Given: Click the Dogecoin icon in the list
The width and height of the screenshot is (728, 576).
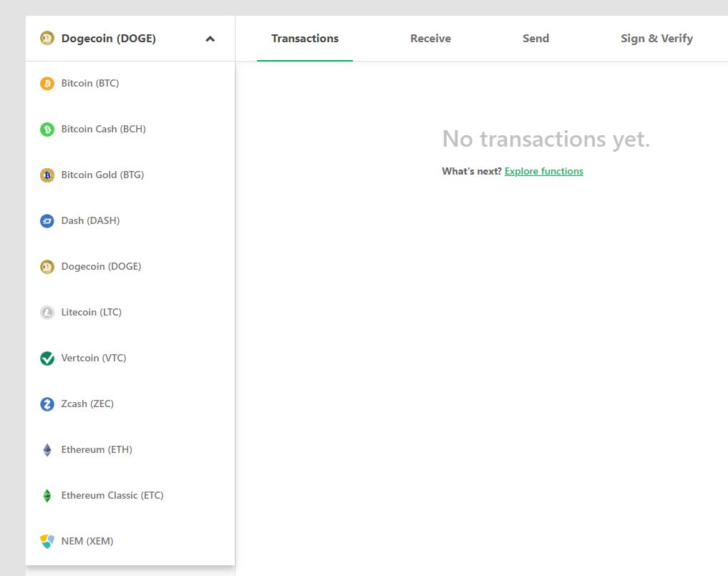Looking at the screenshot, I should [47, 267].
